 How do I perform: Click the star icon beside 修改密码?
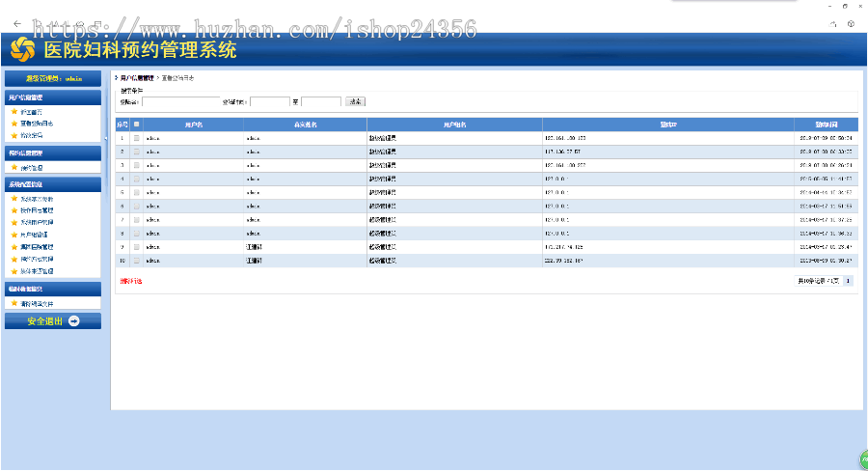click(14, 135)
